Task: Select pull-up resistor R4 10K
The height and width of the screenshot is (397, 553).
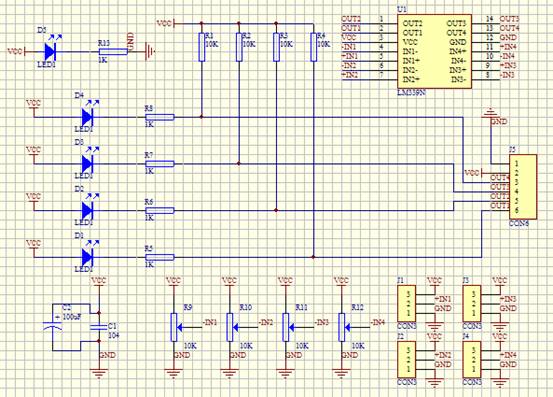Action: (x=313, y=47)
